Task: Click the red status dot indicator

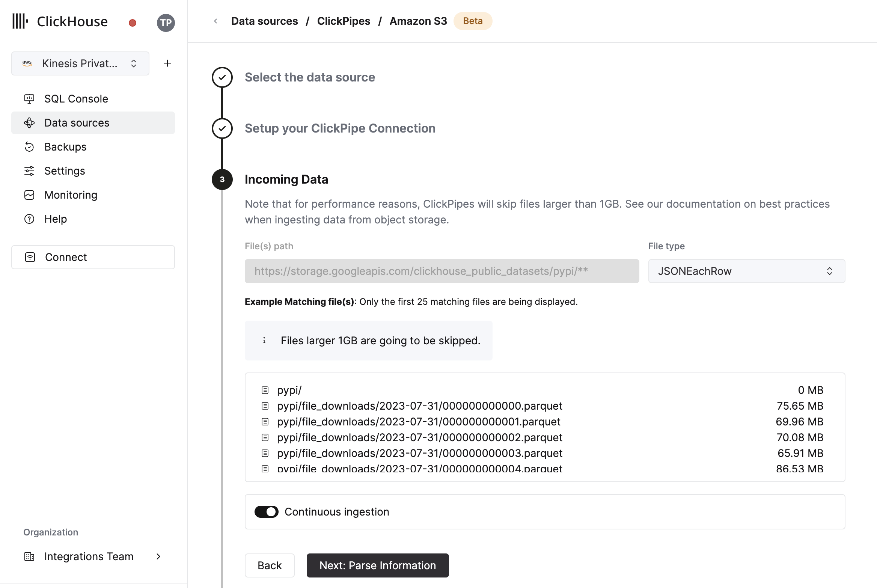Action: pos(132,23)
